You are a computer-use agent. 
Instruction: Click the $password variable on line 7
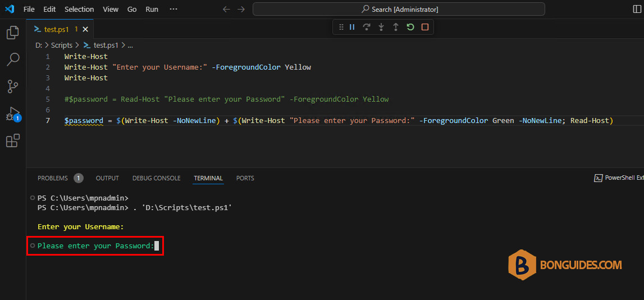84,120
